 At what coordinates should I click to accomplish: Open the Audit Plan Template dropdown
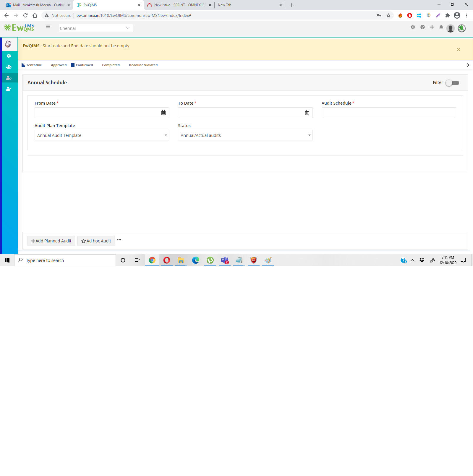(102, 135)
